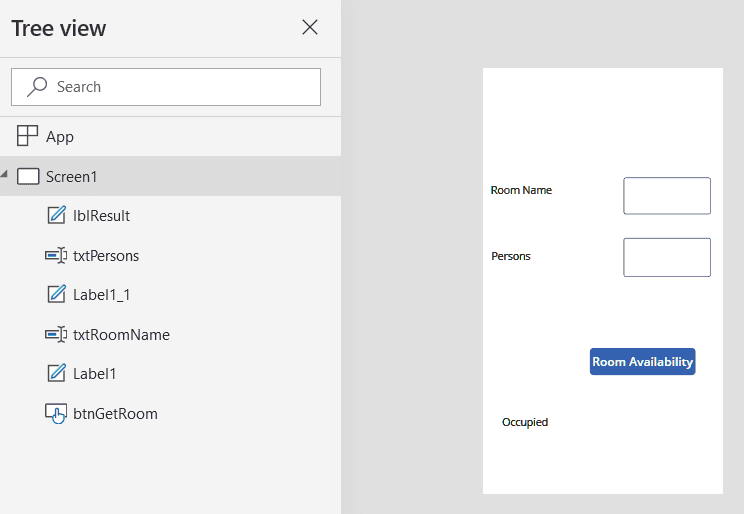Viewport: 744px width, 514px height.
Task: Close the Tree view panel
Action: pyautogui.click(x=310, y=27)
